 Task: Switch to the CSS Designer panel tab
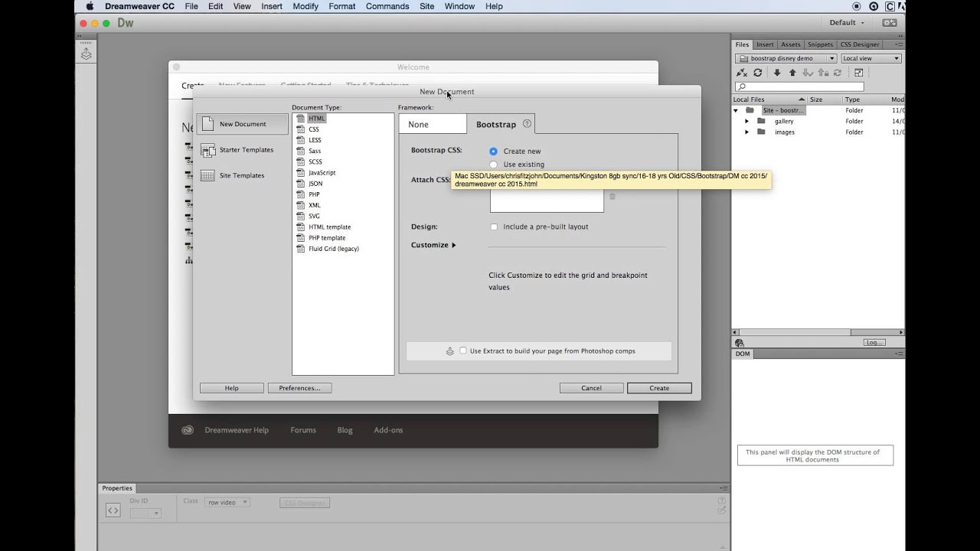(x=860, y=44)
